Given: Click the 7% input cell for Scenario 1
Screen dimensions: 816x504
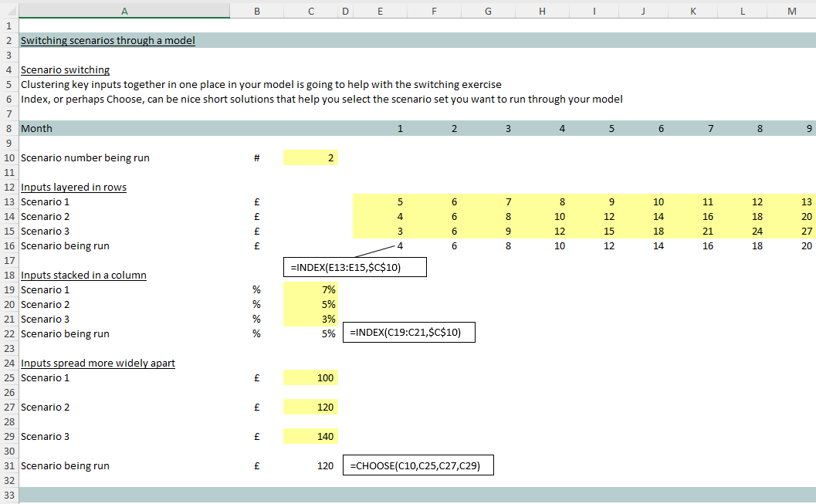Looking at the screenshot, I should click(310, 290).
